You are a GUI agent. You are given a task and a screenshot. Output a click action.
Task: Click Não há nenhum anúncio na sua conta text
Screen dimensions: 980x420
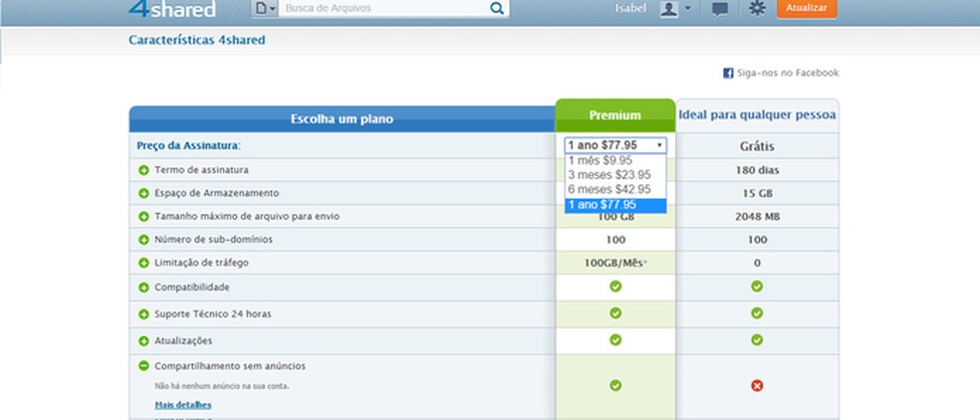222,386
